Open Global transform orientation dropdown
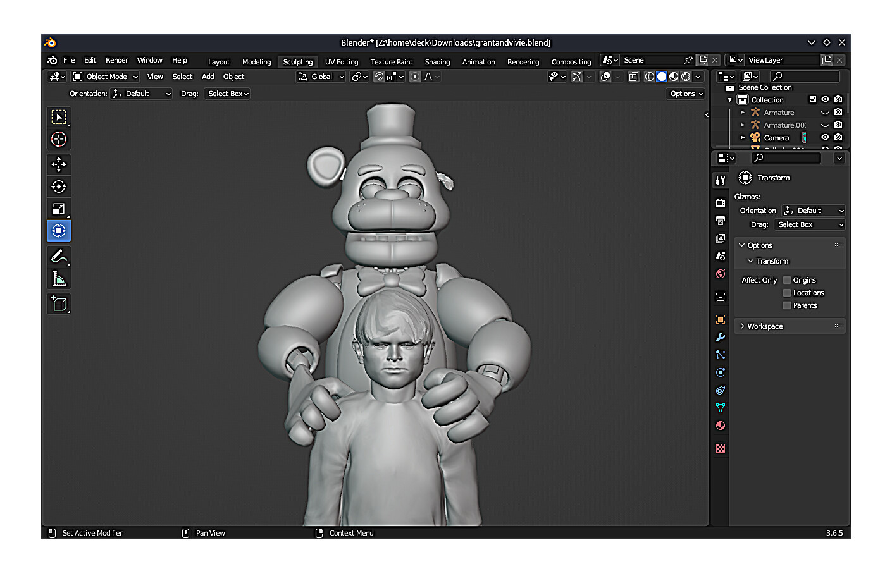Screen dimensions: 892x588 click(321, 77)
